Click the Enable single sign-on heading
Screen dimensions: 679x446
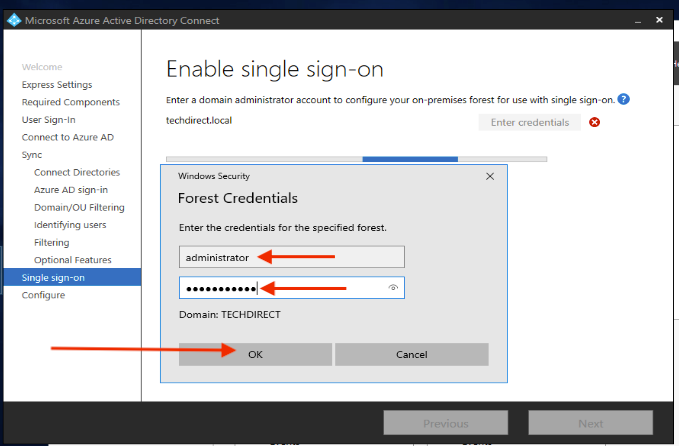275,69
